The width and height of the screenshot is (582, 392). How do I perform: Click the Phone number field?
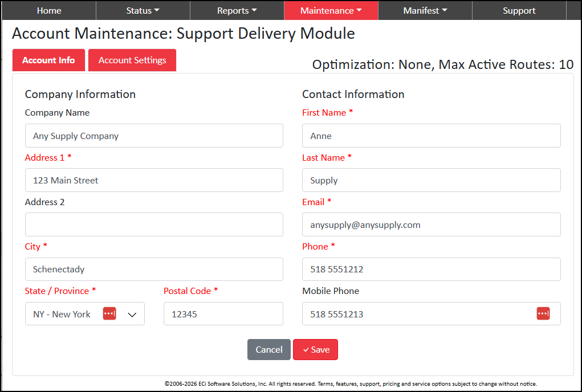pos(432,269)
